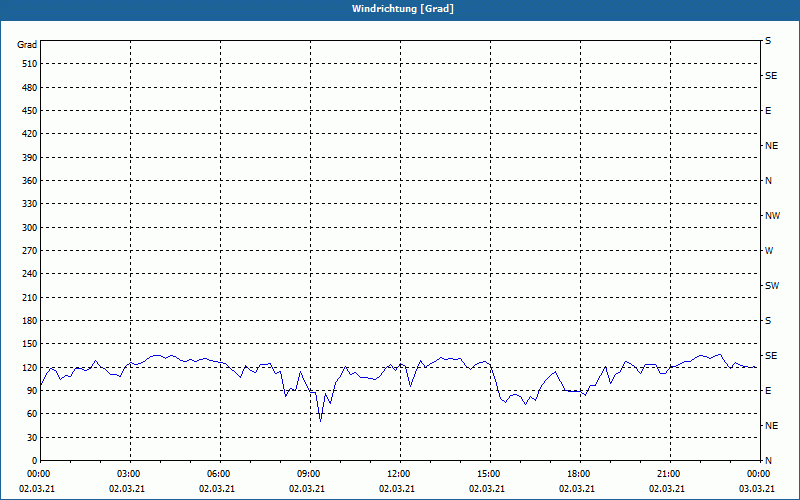Click the 03.03.21 date label
800x500 pixels.
point(757,489)
